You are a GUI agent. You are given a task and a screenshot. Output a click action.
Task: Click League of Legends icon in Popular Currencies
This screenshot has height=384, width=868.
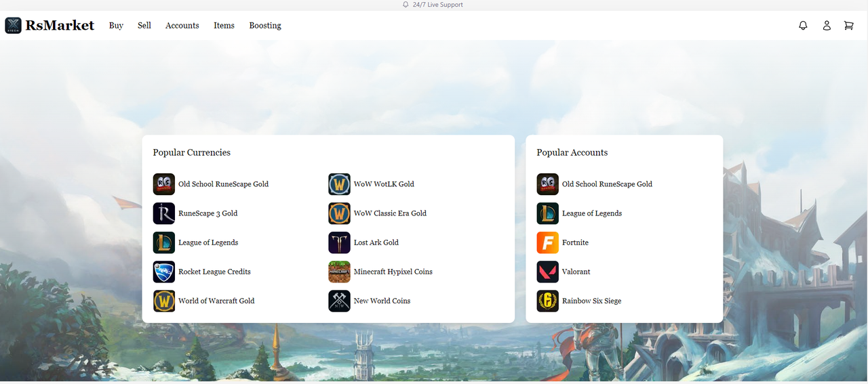coord(164,242)
